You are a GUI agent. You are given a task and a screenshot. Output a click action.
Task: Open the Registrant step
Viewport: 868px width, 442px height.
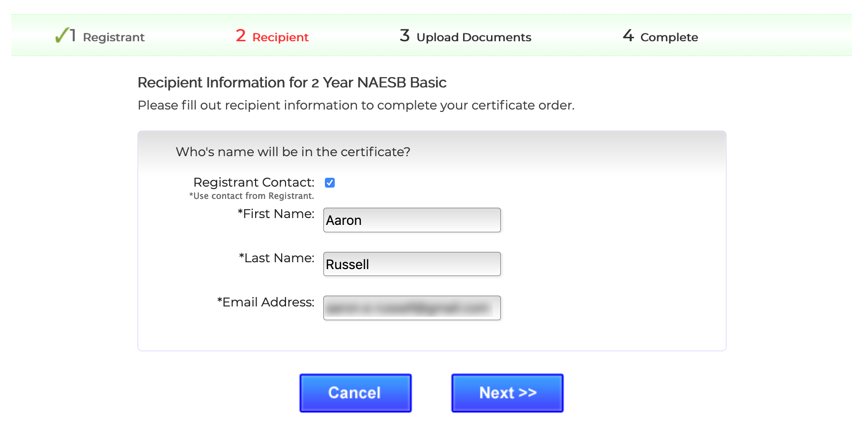click(x=114, y=37)
